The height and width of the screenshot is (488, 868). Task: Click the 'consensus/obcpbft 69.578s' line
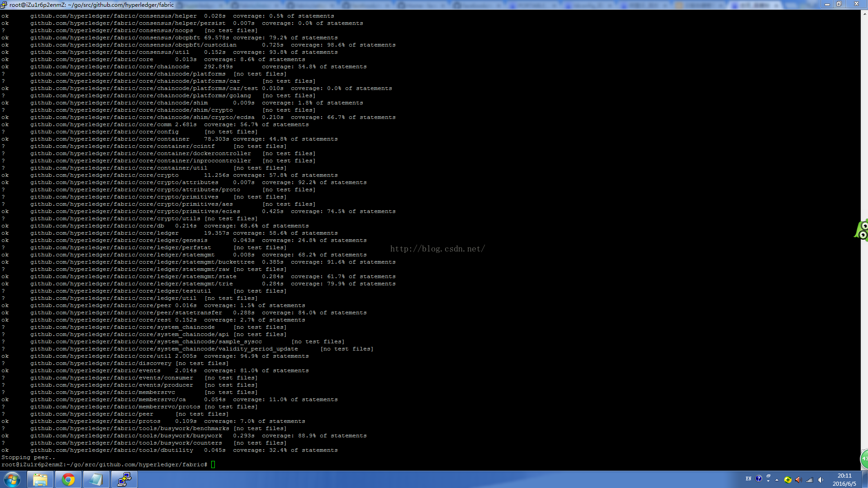(170, 38)
